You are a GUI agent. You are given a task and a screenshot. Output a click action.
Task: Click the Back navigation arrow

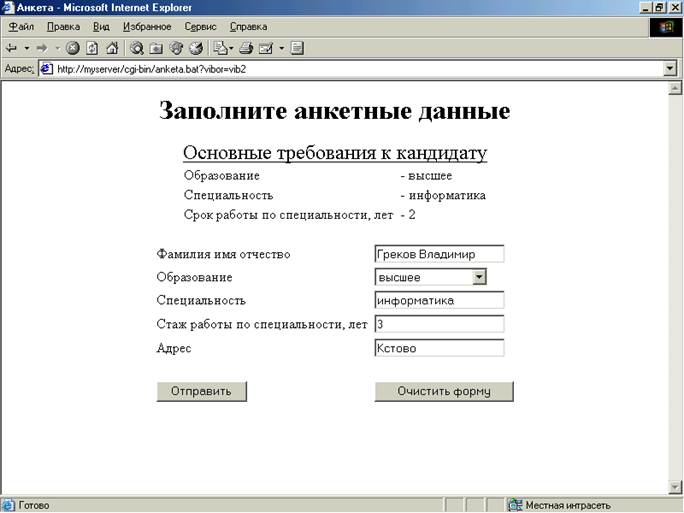pos(12,48)
